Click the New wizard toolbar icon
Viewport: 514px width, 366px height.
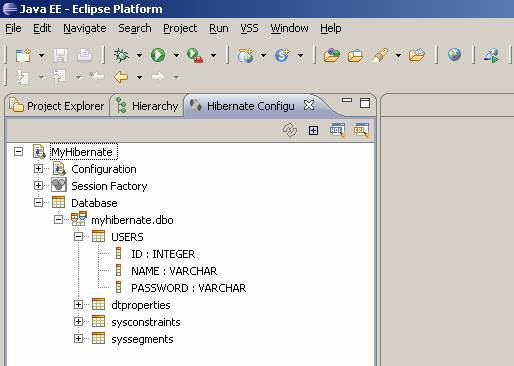pyautogui.click(x=23, y=55)
